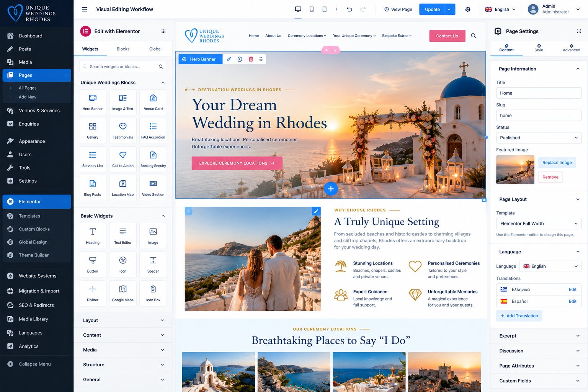Expand the Excerpt section

(539, 336)
